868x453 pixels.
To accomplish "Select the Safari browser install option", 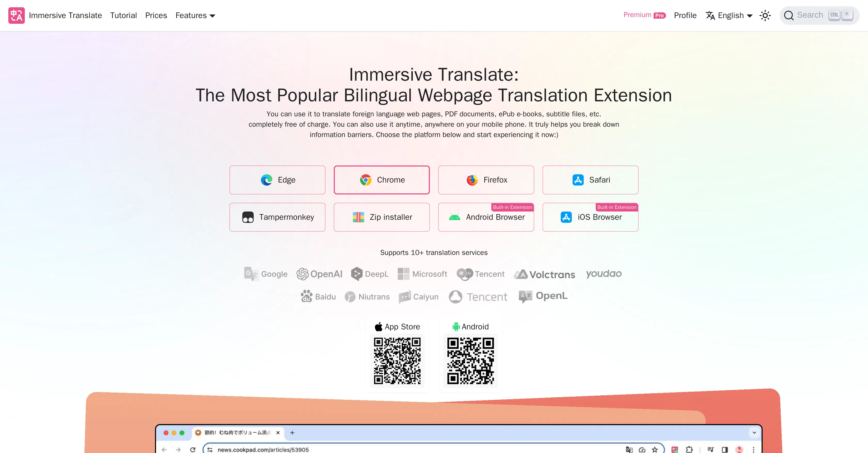I will [x=590, y=180].
